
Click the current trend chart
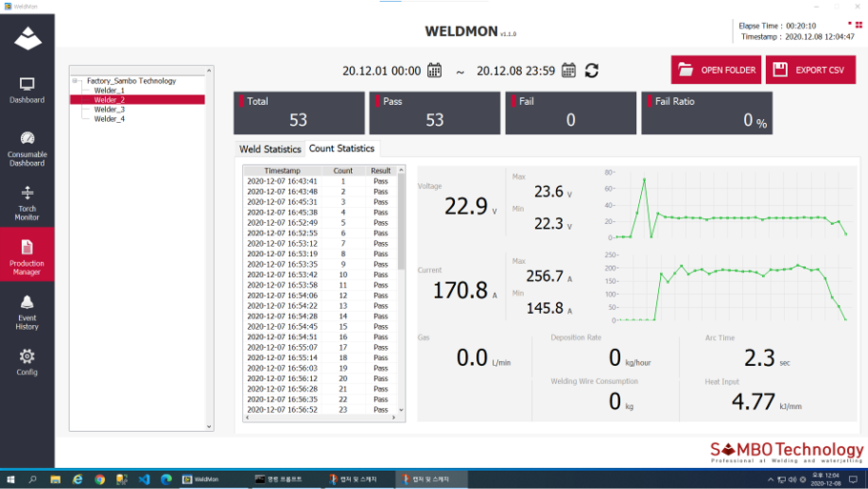click(728, 288)
